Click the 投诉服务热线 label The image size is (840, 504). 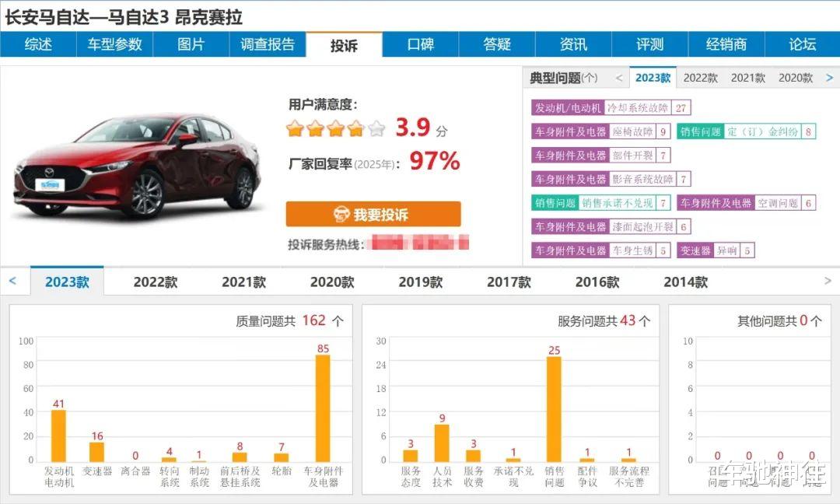point(326,244)
